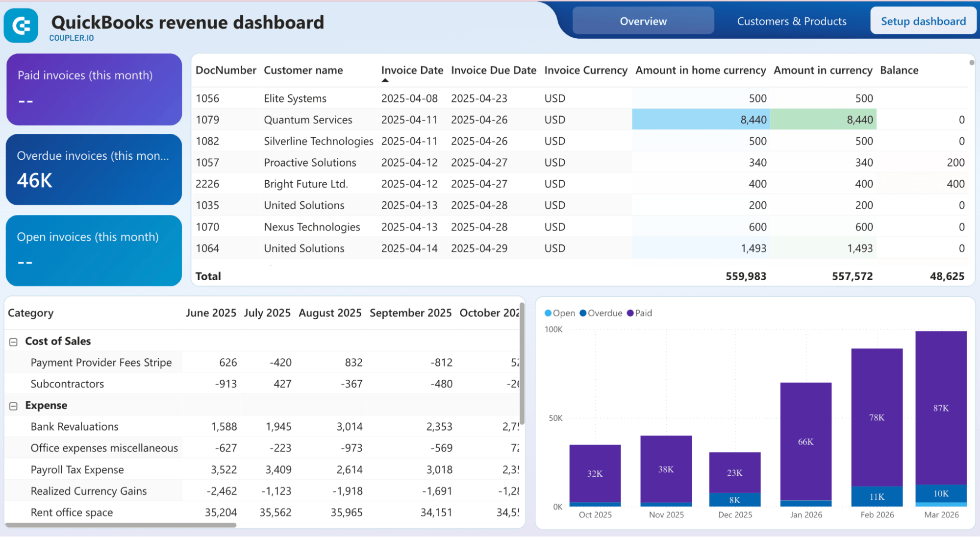
Task: Open the COUPLER.IO link
Action: (72, 38)
